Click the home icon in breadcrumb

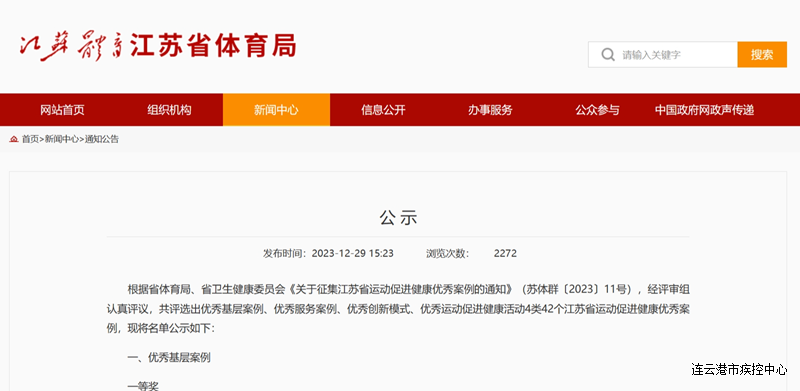pyautogui.click(x=14, y=139)
